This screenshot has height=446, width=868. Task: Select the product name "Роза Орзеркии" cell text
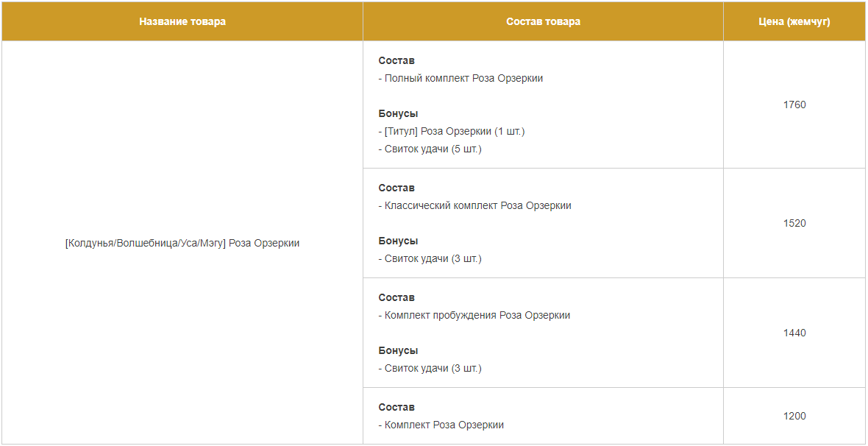coord(182,243)
